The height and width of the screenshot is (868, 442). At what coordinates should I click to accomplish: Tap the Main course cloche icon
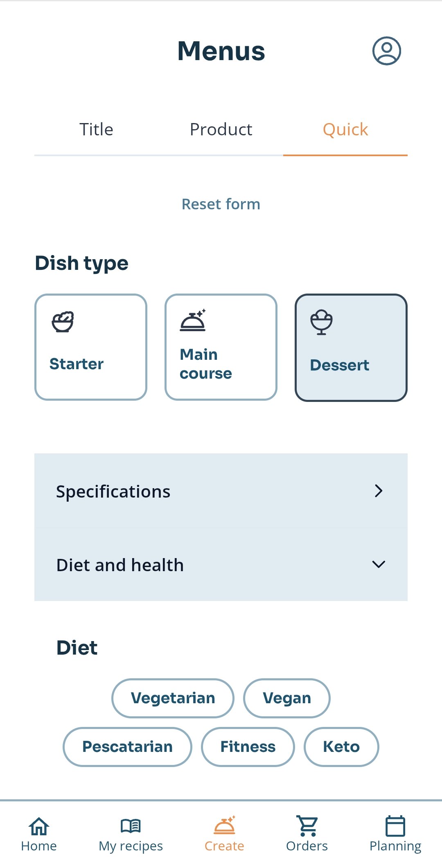point(193,321)
